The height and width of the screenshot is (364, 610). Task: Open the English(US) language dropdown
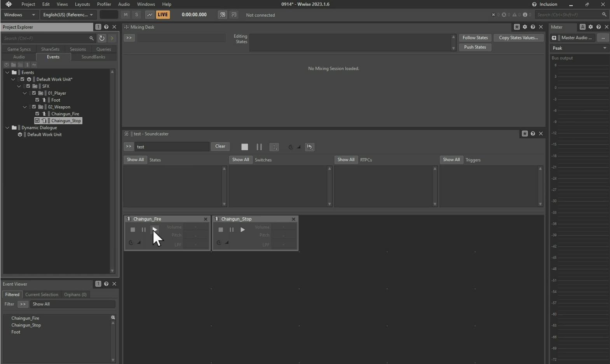pos(68,15)
